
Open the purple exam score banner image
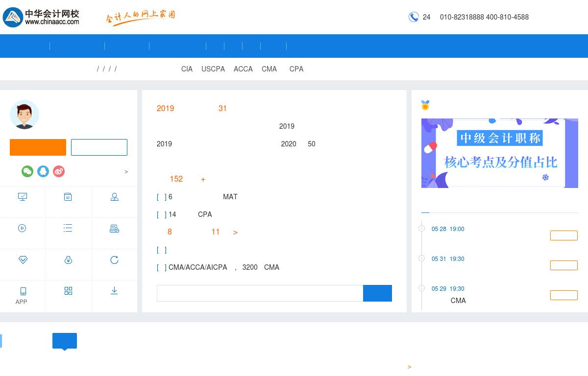click(500, 153)
